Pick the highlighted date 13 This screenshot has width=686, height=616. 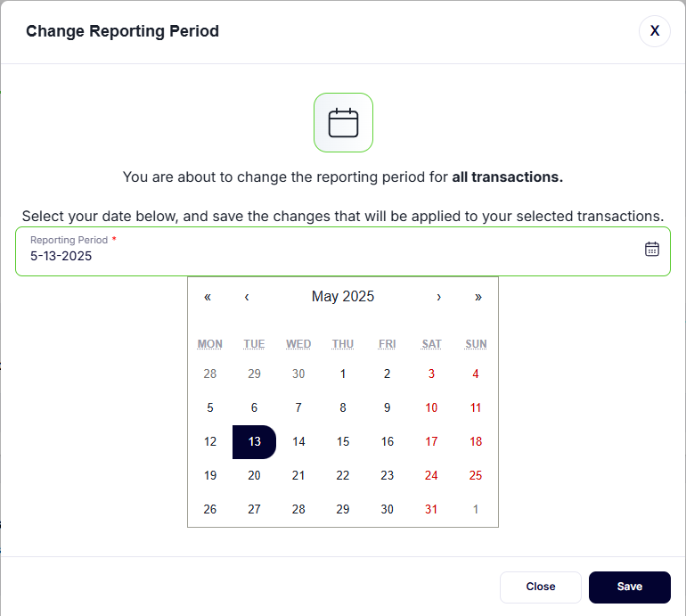click(254, 442)
